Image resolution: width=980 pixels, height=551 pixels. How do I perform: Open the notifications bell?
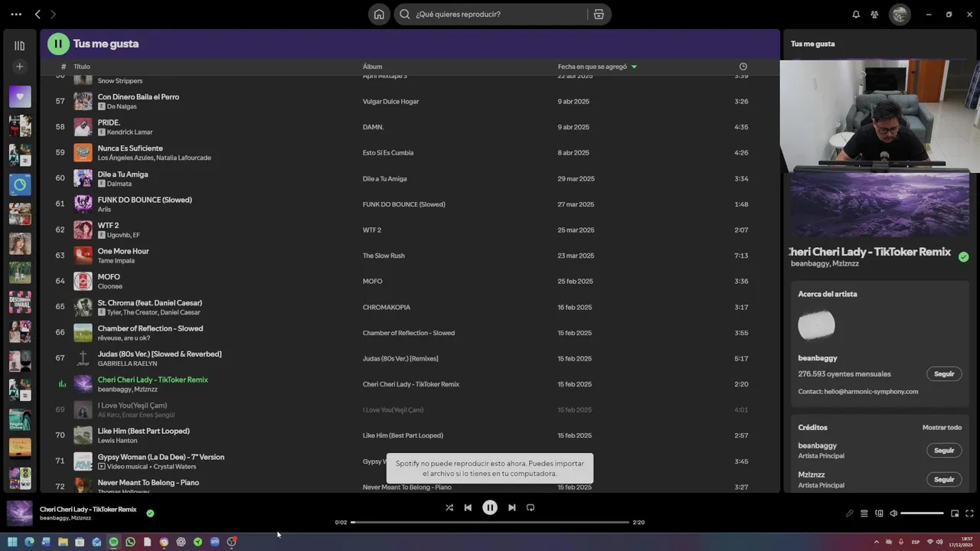(856, 14)
